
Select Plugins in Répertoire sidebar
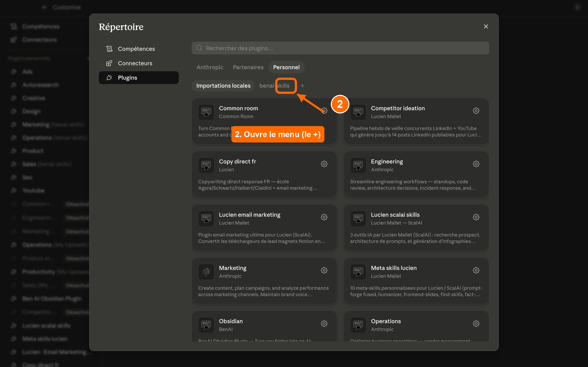point(139,78)
